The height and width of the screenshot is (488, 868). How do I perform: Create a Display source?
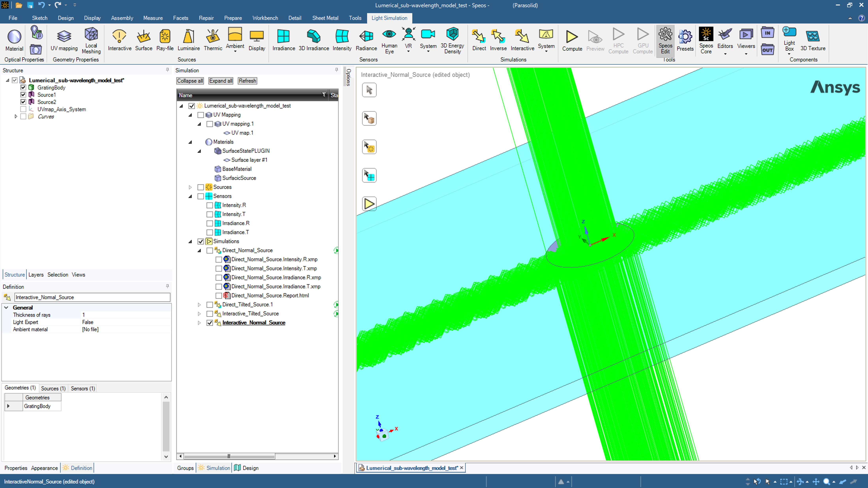[x=257, y=40]
